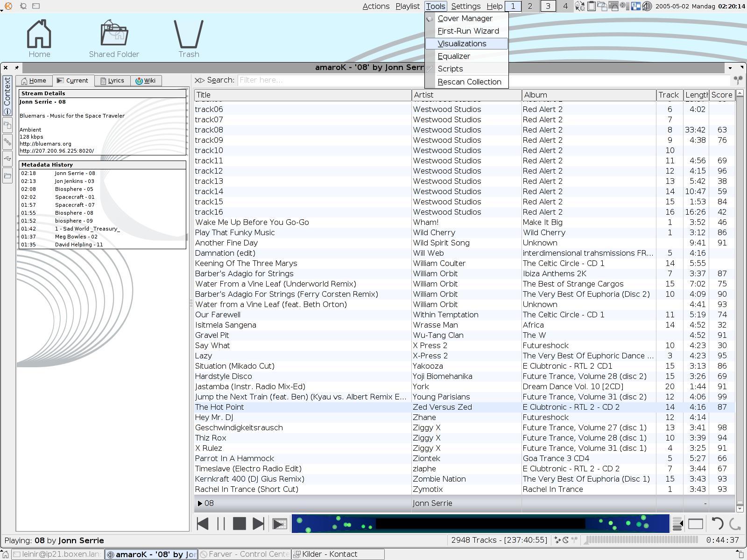The image size is (747, 560).
Task: Open the Home desktop icon
Action: [39, 39]
